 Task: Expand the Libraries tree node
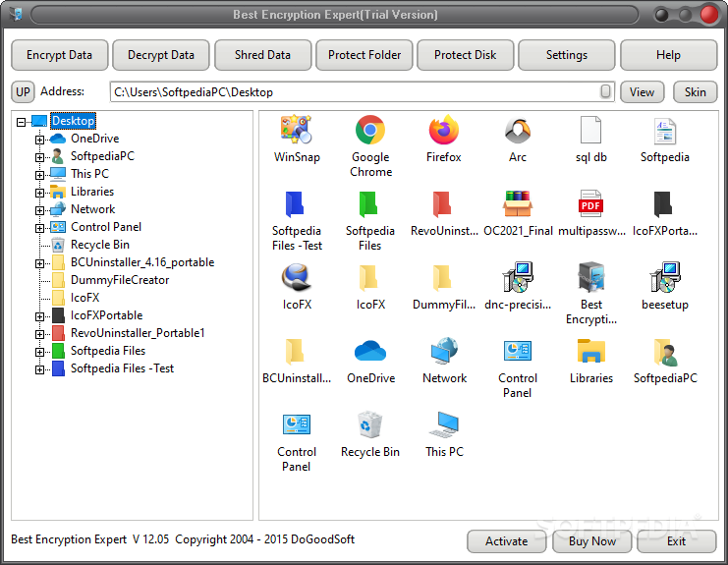click(40, 193)
